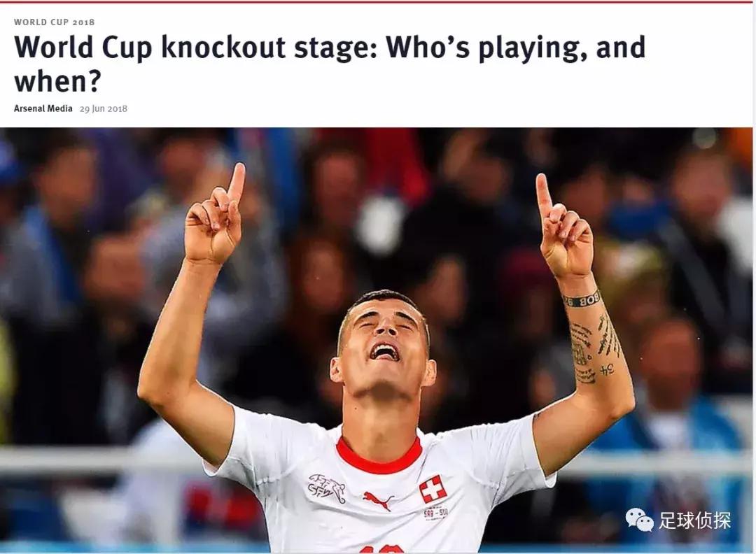
Task: Click the WeChat logo in the watermark
Action: pyautogui.click(x=639, y=520)
